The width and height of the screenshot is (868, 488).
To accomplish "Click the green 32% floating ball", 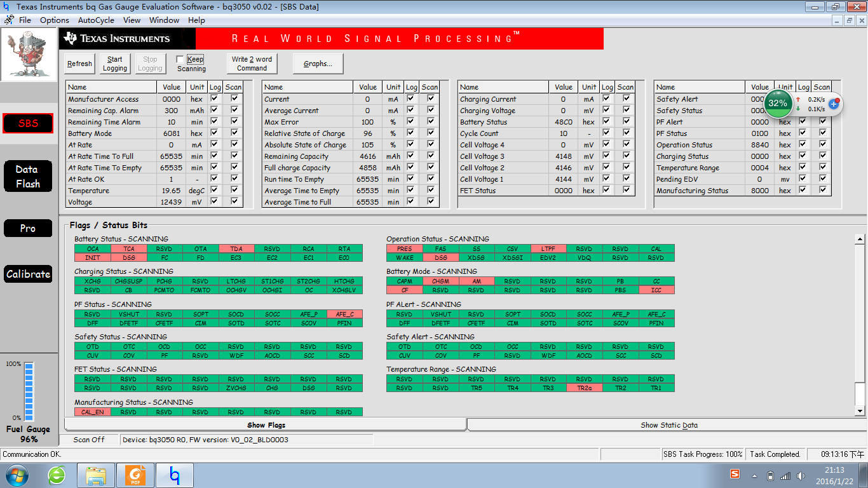I will [777, 103].
